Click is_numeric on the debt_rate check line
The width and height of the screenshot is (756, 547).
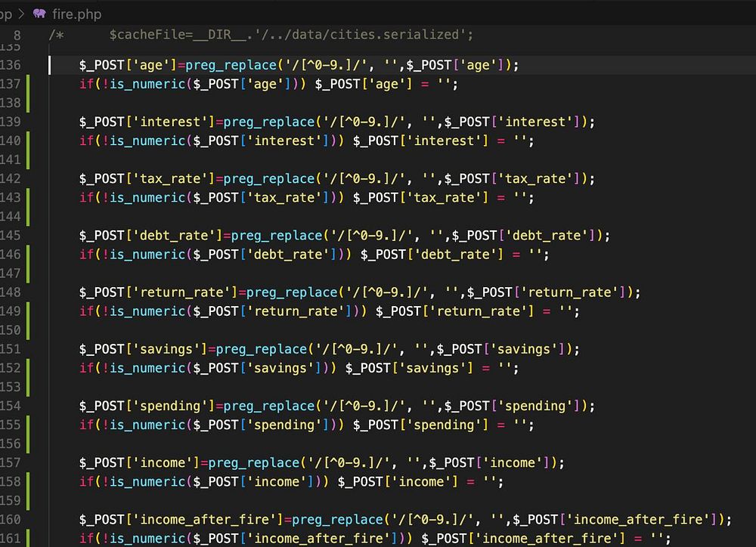[147, 255]
